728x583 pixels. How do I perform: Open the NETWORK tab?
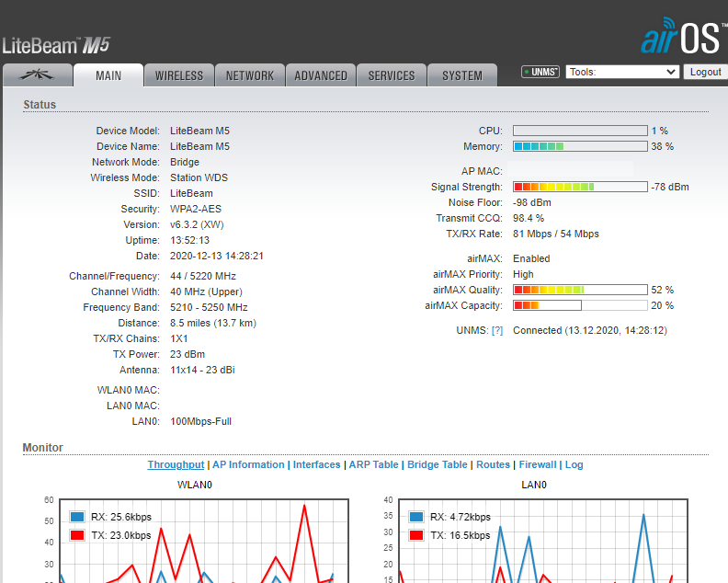[250, 75]
